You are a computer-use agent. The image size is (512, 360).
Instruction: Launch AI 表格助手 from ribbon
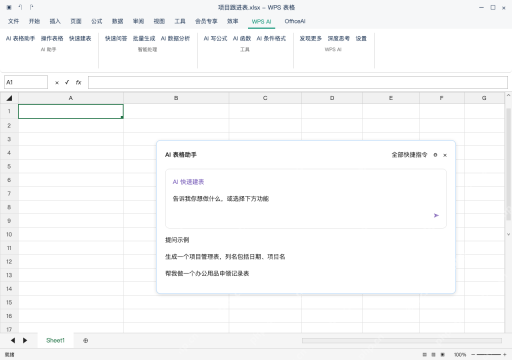pos(20,39)
